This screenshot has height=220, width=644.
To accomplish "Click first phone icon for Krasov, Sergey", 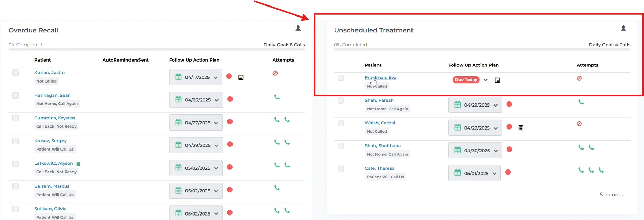I will [277, 142].
